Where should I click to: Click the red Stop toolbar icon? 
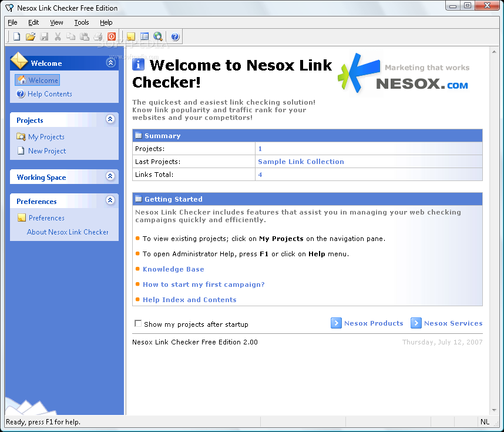(x=112, y=36)
